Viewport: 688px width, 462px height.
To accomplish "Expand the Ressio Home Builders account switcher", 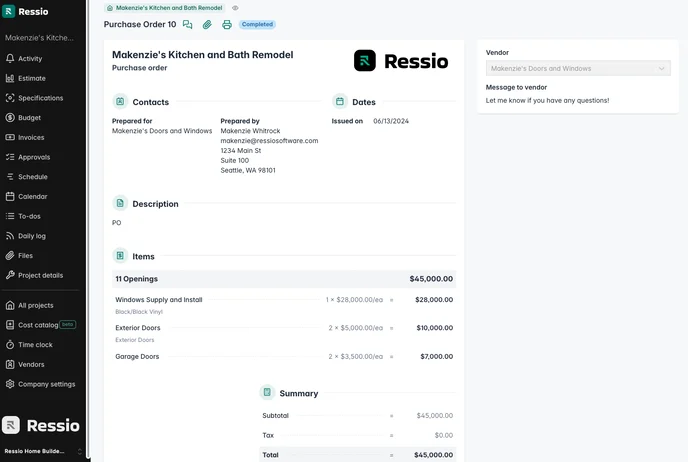I will (43, 451).
